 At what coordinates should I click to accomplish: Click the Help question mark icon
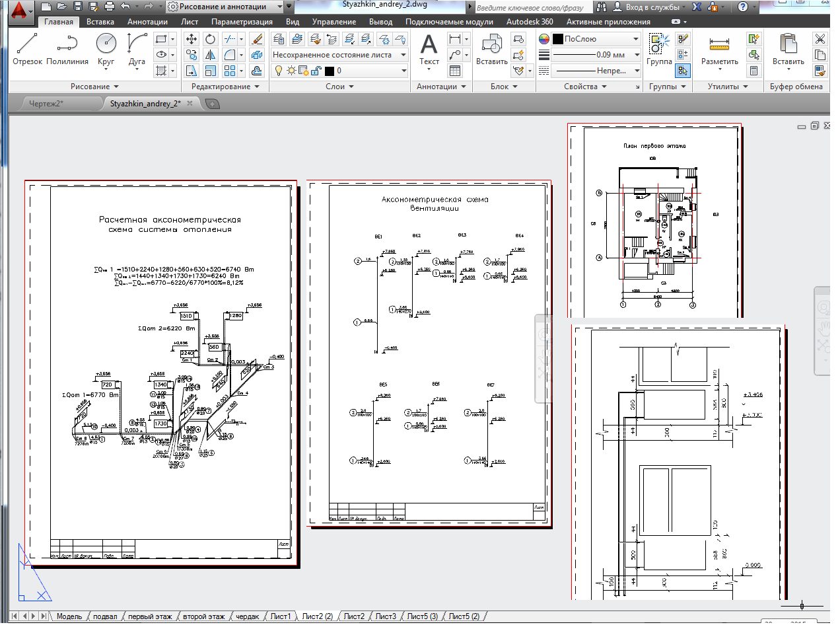pyautogui.click(x=742, y=7)
